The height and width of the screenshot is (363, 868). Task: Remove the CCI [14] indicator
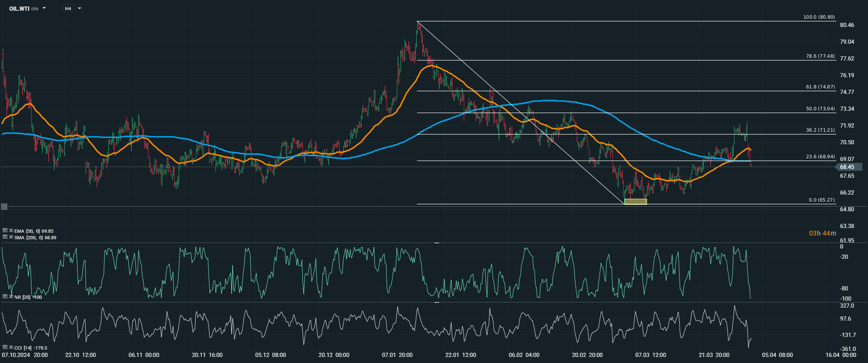(x=11, y=347)
